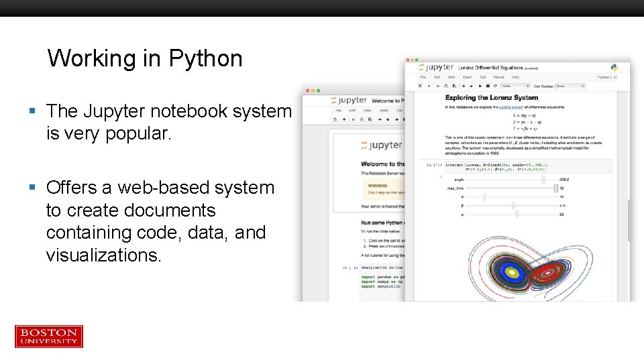This screenshot has width=644, height=362.
Task: Click the Lorenz attractor plot output
Action: coord(530,268)
